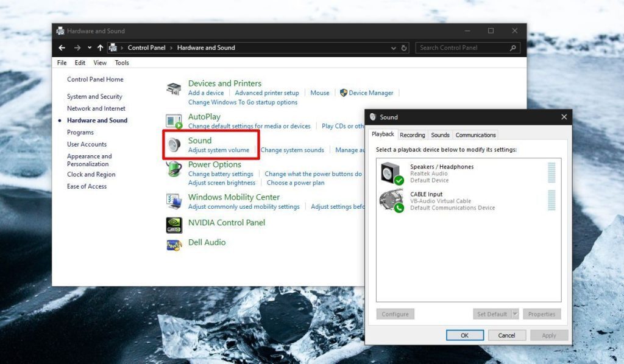Open Device Manager from its icon
624x364 pixels.
[x=344, y=93]
